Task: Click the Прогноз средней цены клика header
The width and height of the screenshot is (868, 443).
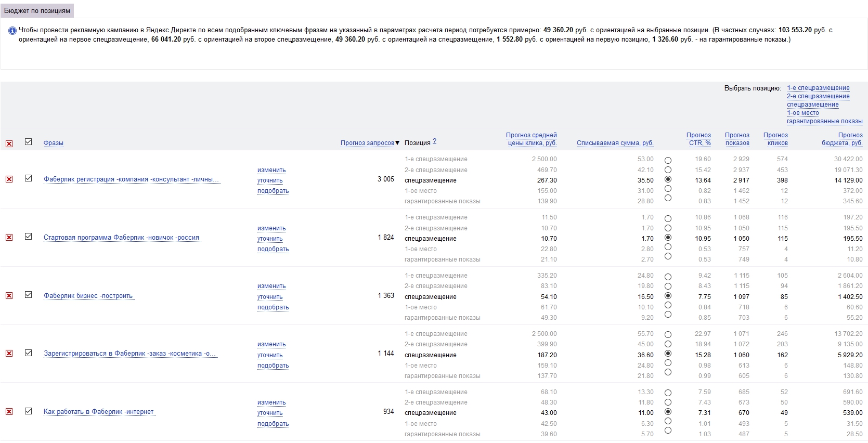Action: pyautogui.click(x=532, y=139)
